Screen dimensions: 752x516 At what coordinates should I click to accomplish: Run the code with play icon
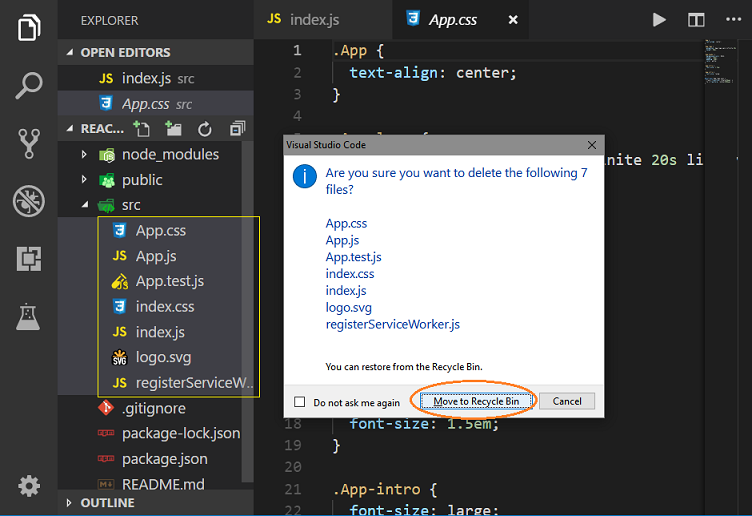659,20
